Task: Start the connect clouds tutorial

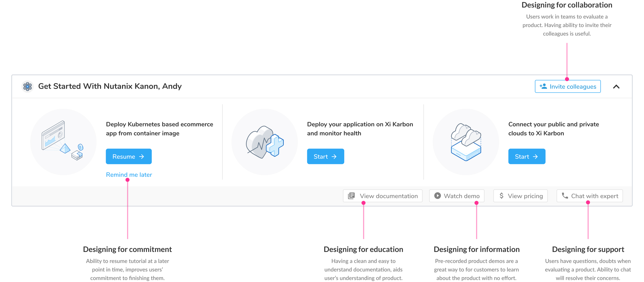Action: click(527, 157)
